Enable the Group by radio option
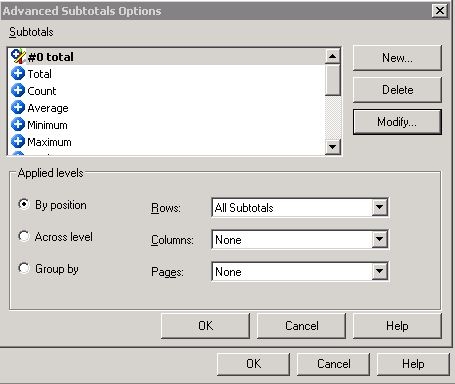The image size is (455, 384). tap(24, 268)
